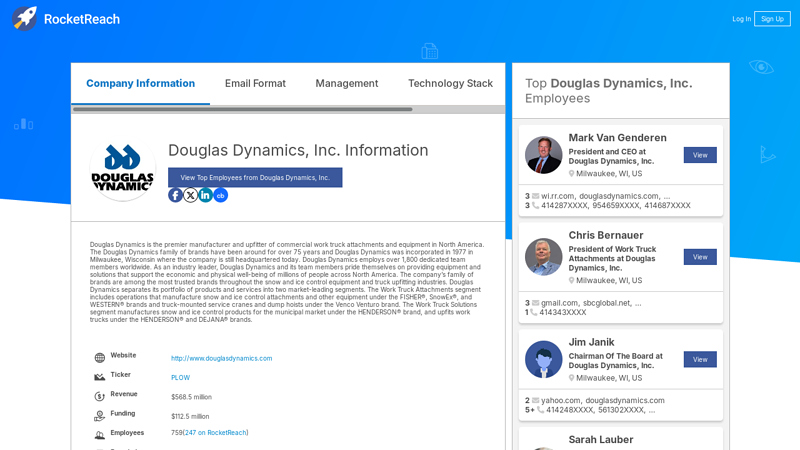Click the globe icon beside Website
Viewport: 800px width, 450px height.
pyautogui.click(x=99, y=358)
